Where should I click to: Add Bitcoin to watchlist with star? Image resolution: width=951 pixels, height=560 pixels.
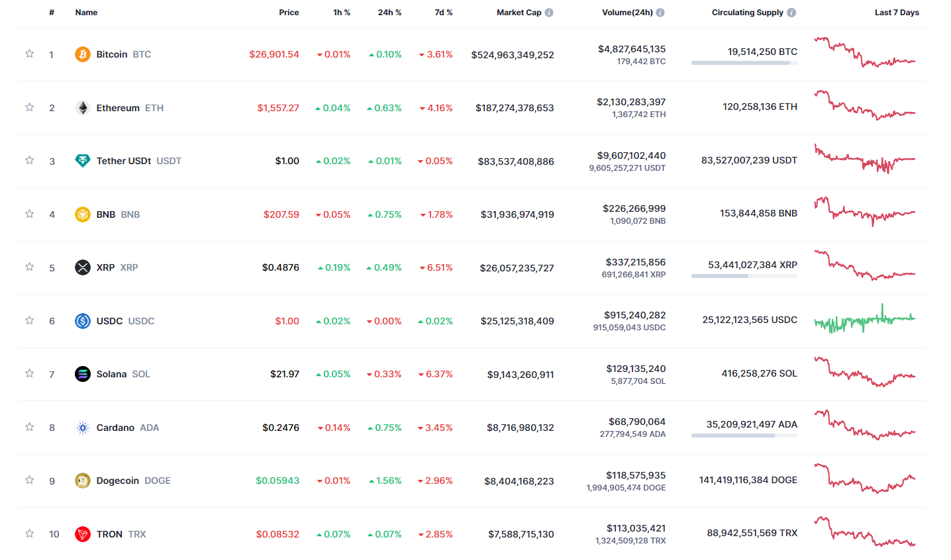[30, 54]
